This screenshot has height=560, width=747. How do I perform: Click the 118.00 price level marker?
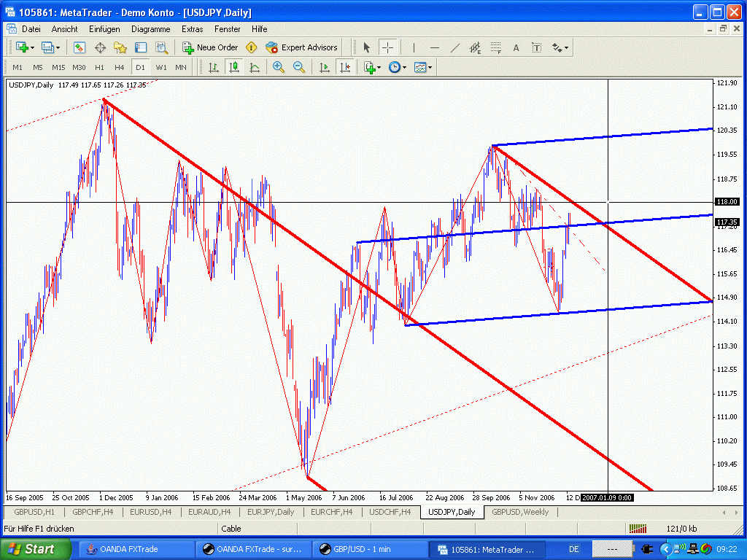click(727, 202)
